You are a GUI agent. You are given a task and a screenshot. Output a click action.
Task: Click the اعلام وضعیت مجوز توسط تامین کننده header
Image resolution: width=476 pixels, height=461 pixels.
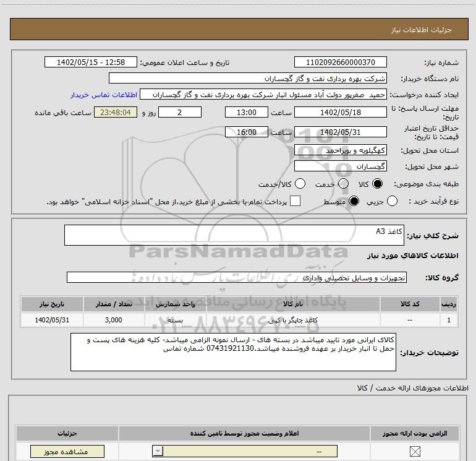pyautogui.click(x=244, y=433)
